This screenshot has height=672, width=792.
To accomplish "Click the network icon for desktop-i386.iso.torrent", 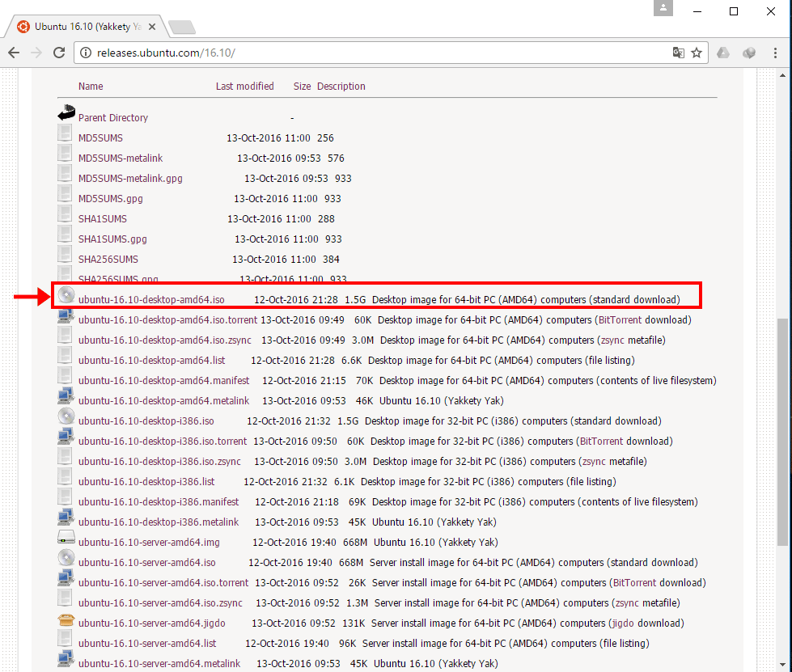I will click(66, 436).
